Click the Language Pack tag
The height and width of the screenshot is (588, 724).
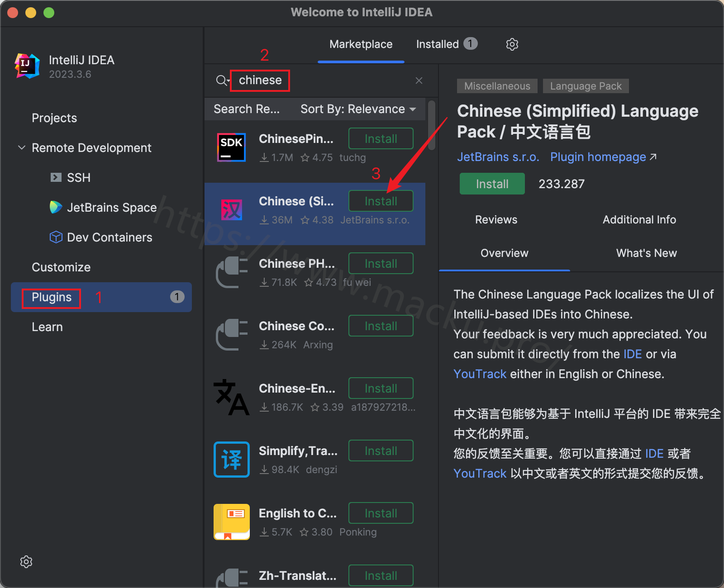(586, 86)
